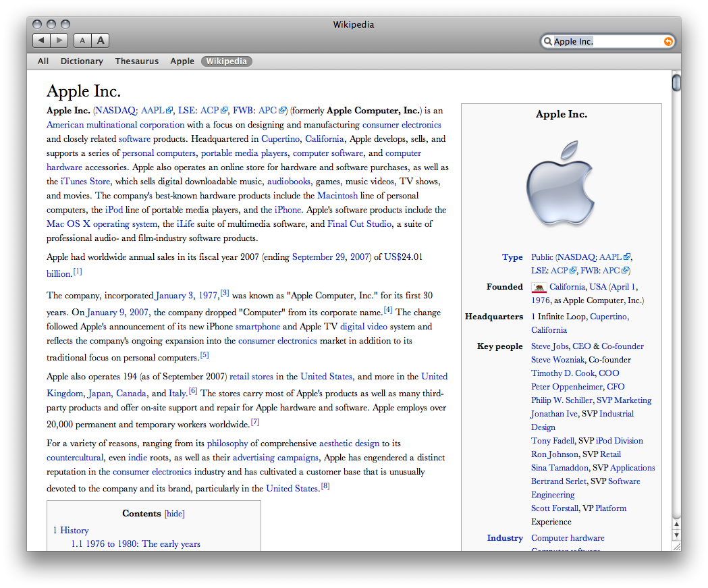
Task: Collapse Contents using the hide link
Action: click(x=174, y=513)
